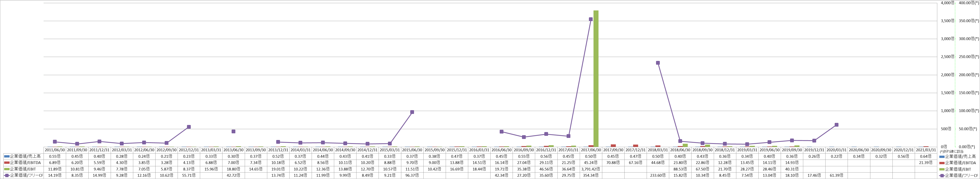The width and height of the screenshot is (980, 179).
Task: Select the 42.72倍 cell under 2013/06/30
Action: (234, 175)
